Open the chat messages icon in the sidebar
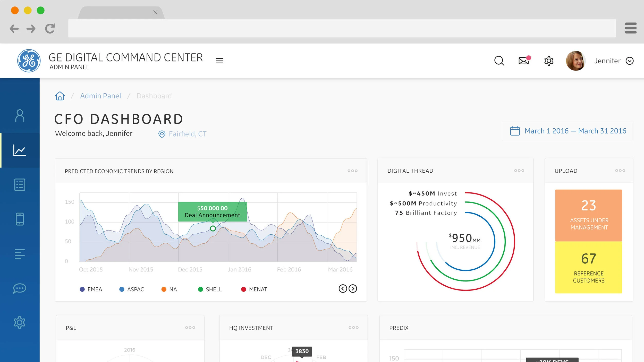Image resolution: width=644 pixels, height=362 pixels. [x=20, y=288]
